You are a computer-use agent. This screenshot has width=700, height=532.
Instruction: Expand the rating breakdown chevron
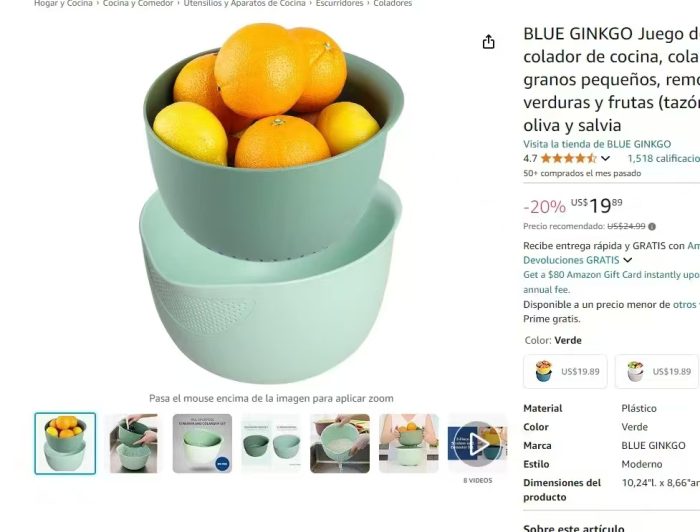[x=605, y=158]
